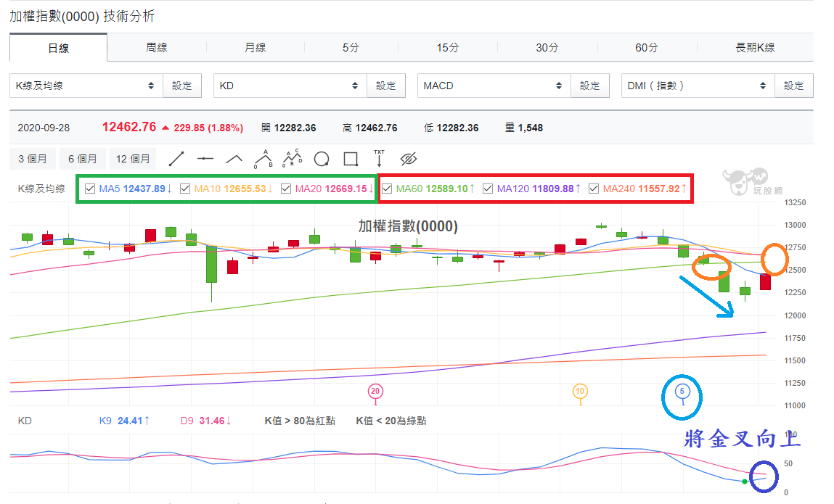Click the opening price 開 12282.36
The width and height of the screenshot is (834, 504).
289,128
